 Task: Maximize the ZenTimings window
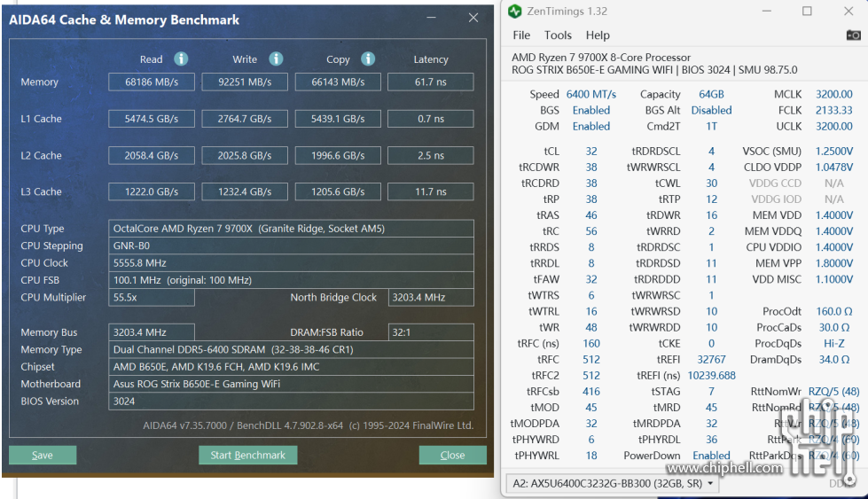click(807, 11)
